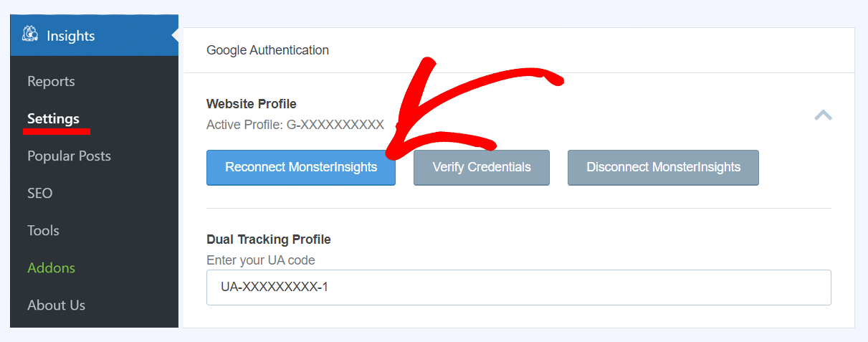Collapse the Website Profile section chevron
868x342 pixels.
point(823,115)
